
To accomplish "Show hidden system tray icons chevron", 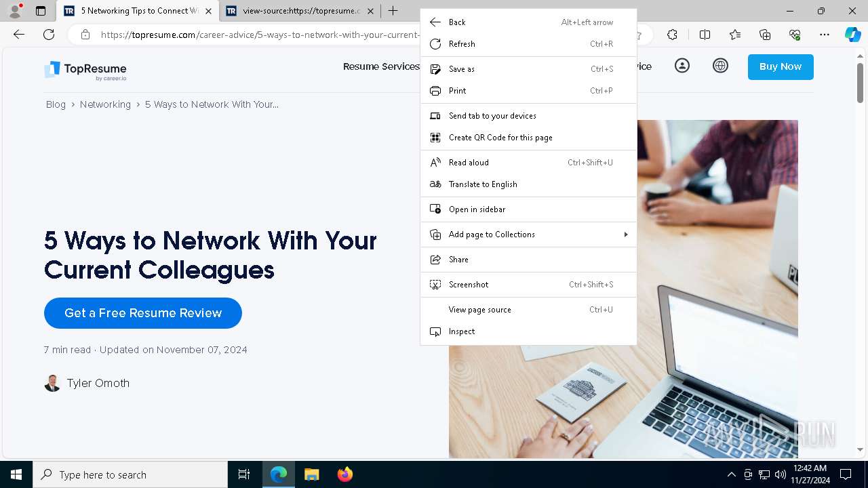I will (x=731, y=474).
